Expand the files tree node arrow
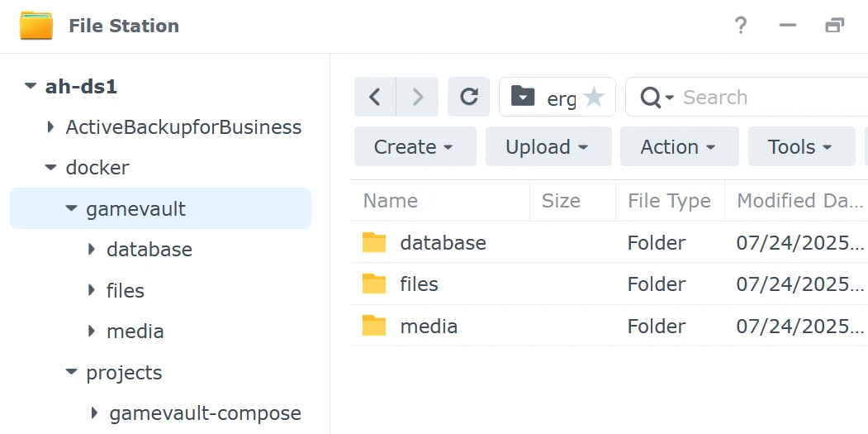The width and height of the screenshot is (868, 434). click(x=92, y=290)
